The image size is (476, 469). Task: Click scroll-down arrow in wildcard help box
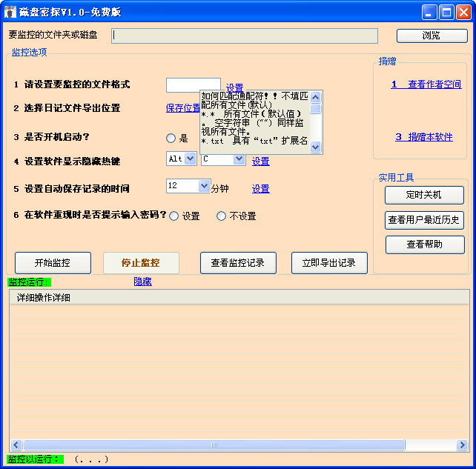(x=315, y=147)
